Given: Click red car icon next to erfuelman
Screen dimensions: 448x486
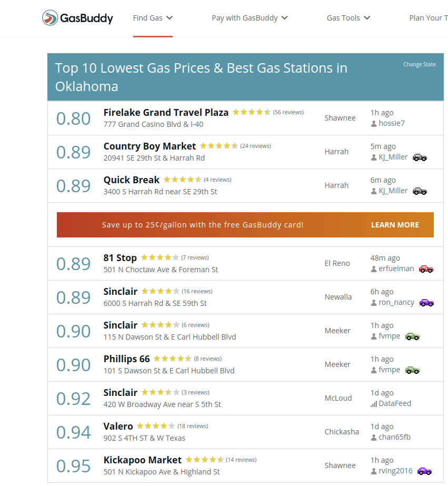Looking at the screenshot, I should coord(426,269).
